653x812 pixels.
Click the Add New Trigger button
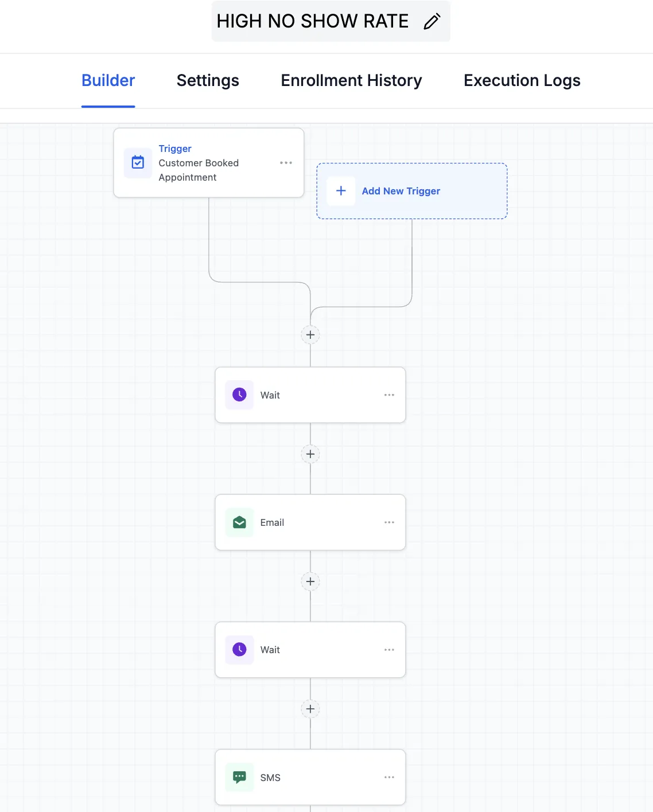point(401,191)
